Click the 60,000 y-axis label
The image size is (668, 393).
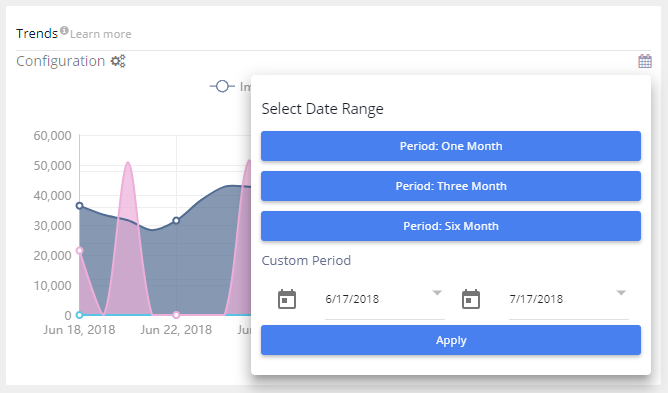point(52,136)
